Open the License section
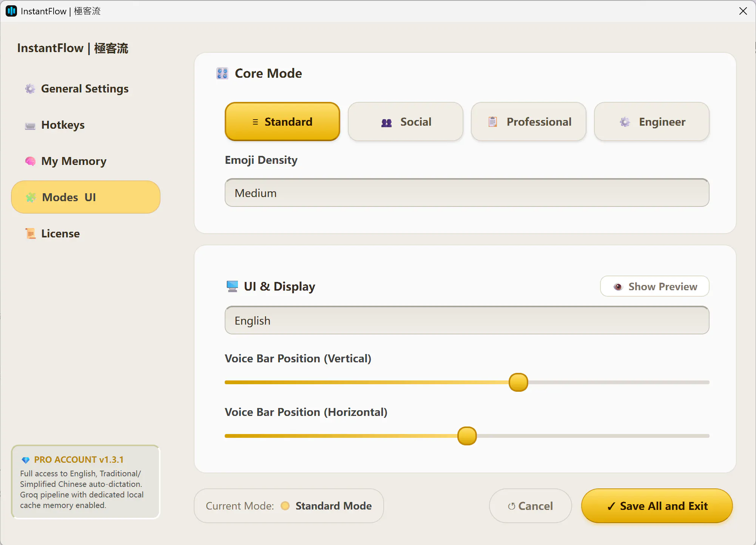756x545 pixels. (x=86, y=234)
